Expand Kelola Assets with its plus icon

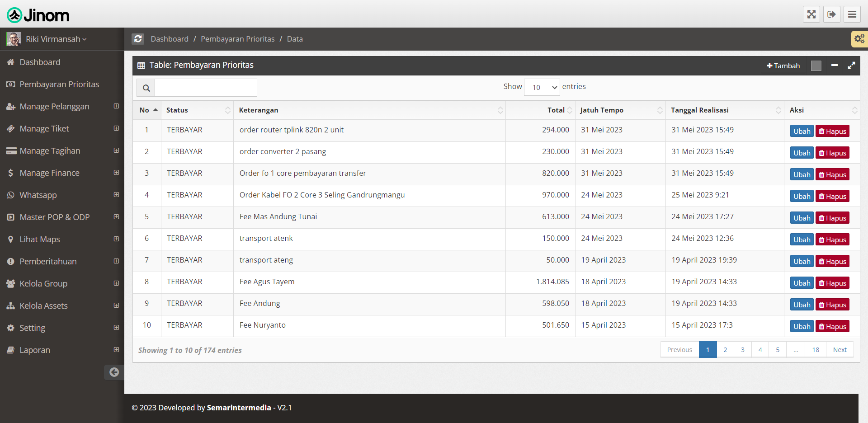[x=116, y=305]
